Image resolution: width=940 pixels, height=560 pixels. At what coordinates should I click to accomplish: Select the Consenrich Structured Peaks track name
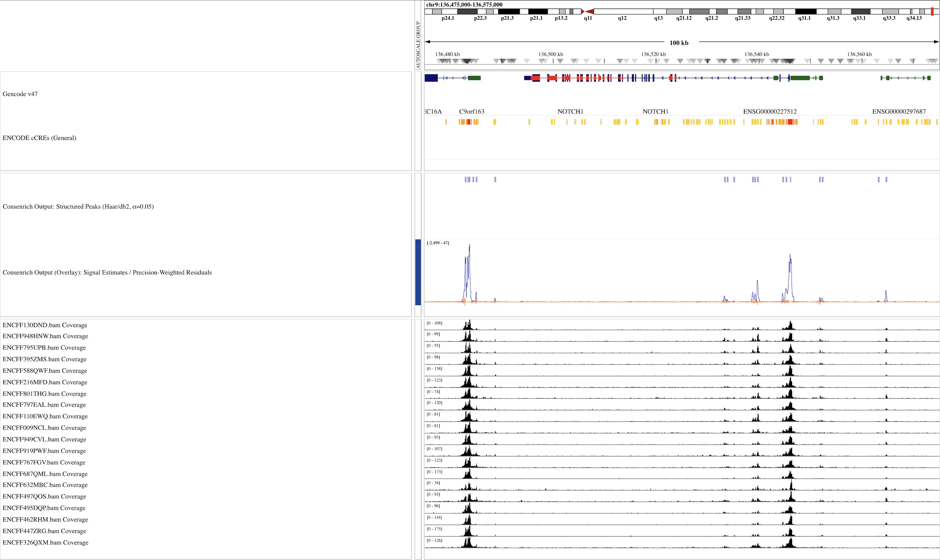coord(78,206)
